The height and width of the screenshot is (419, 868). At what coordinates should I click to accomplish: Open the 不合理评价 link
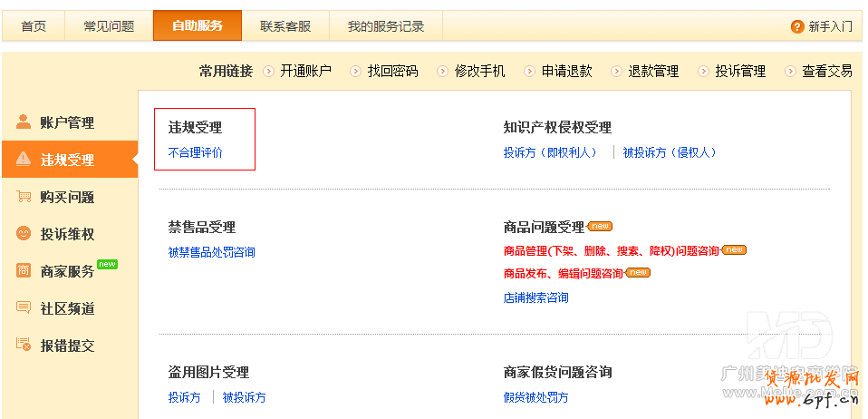(x=196, y=152)
